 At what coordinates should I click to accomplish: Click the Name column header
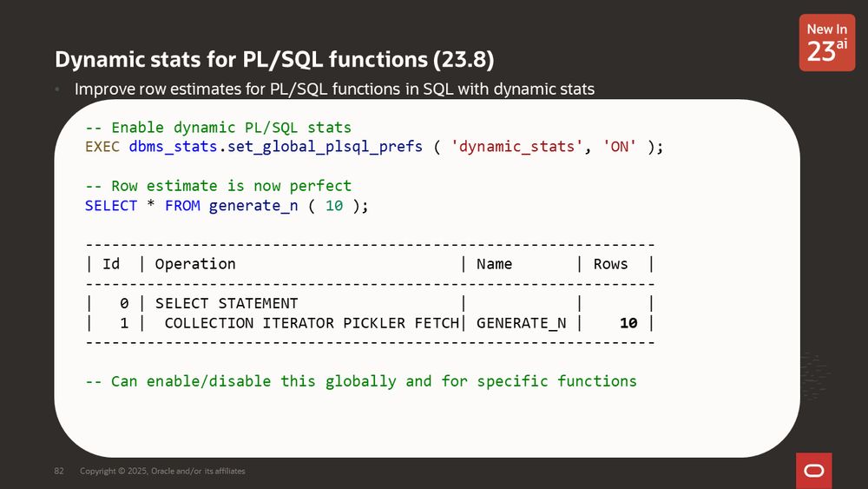point(495,264)
